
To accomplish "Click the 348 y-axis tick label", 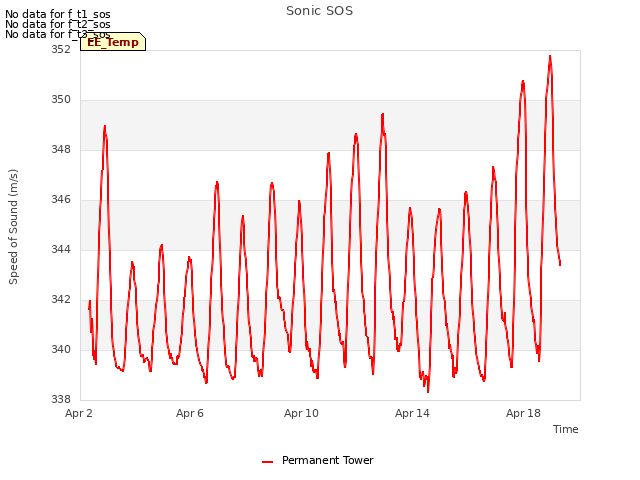I will [x=61, y=149].
